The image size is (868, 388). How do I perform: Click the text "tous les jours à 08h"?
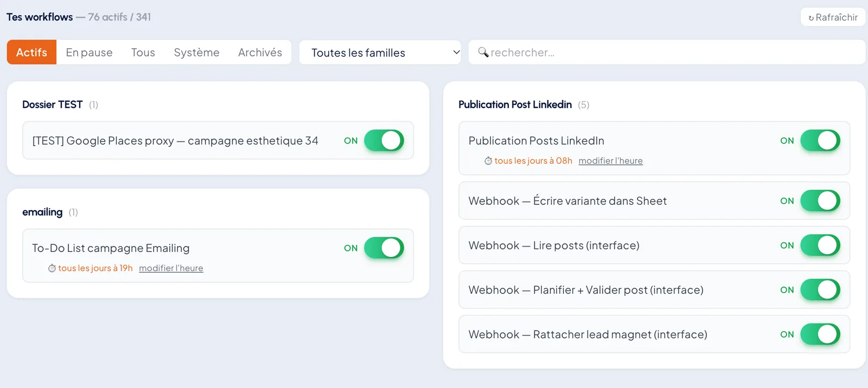[x=533, y=161]
